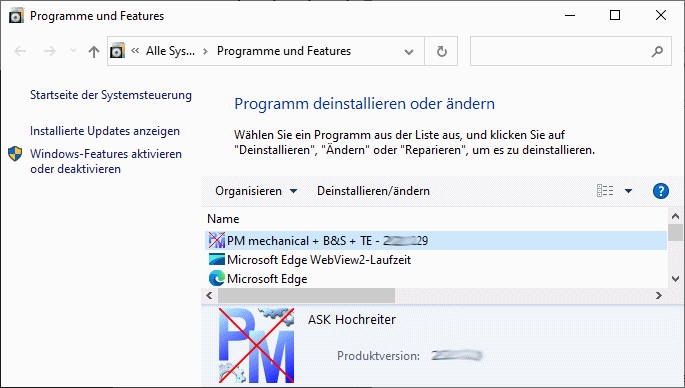Click the Produktversion label
Image resolution: width=685 pixels, height=388 pixels.
pos(378,356)
